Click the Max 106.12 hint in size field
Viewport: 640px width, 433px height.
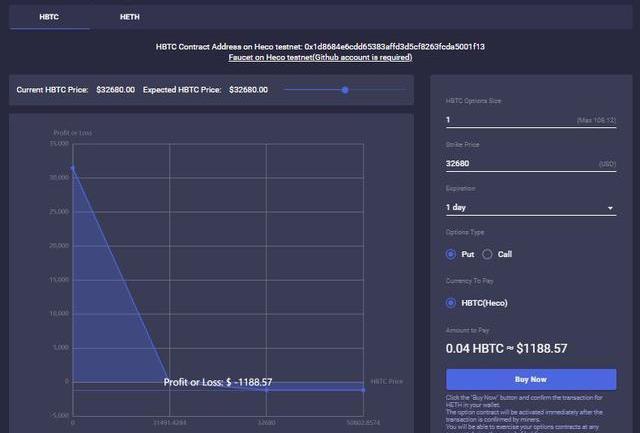596,121
